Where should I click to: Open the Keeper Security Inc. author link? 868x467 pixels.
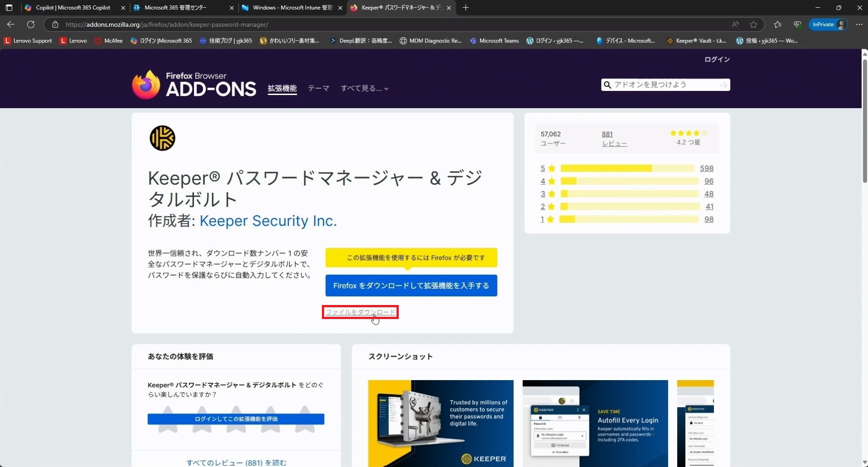click(268, 221)
